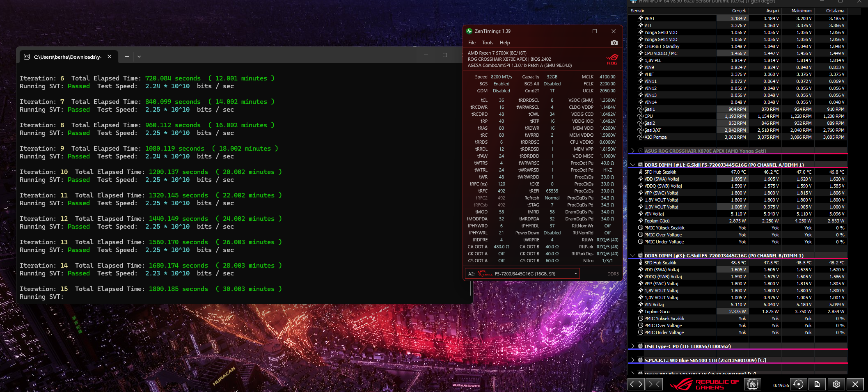Viewport: 868px width, 392px height.
Task: Open the terminal profile dropdown arrow
Action: coord(139,57)
